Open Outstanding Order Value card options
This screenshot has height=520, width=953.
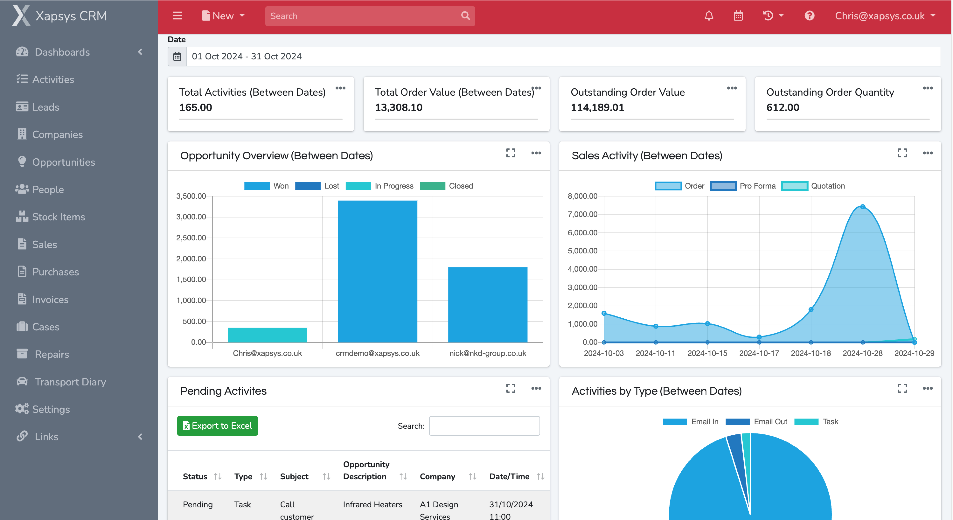click(x=732, y=88)
